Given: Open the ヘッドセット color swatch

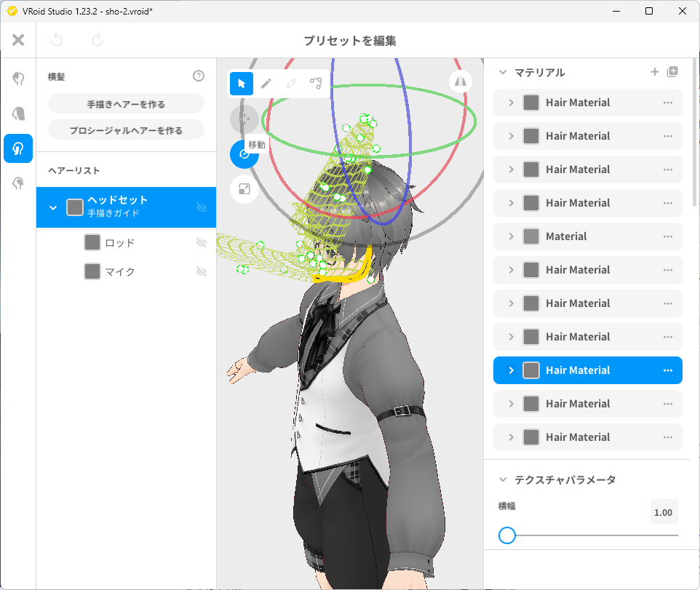Looking at the screenshot, I should tap(74, 207).
